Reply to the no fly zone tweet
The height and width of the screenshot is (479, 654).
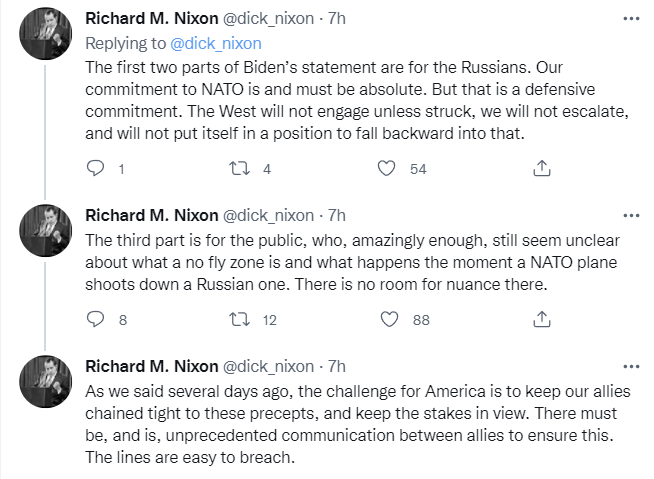point(96,320)
